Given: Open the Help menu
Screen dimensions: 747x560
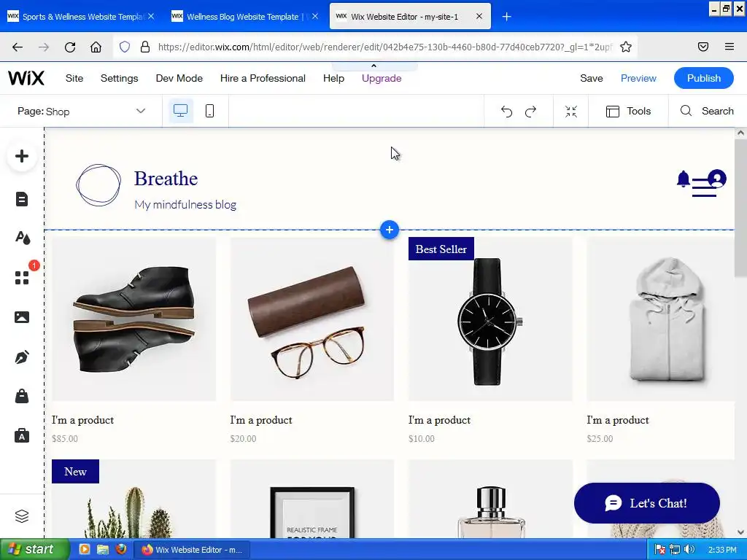Looking at the screenshot, I should coord(333,78).
